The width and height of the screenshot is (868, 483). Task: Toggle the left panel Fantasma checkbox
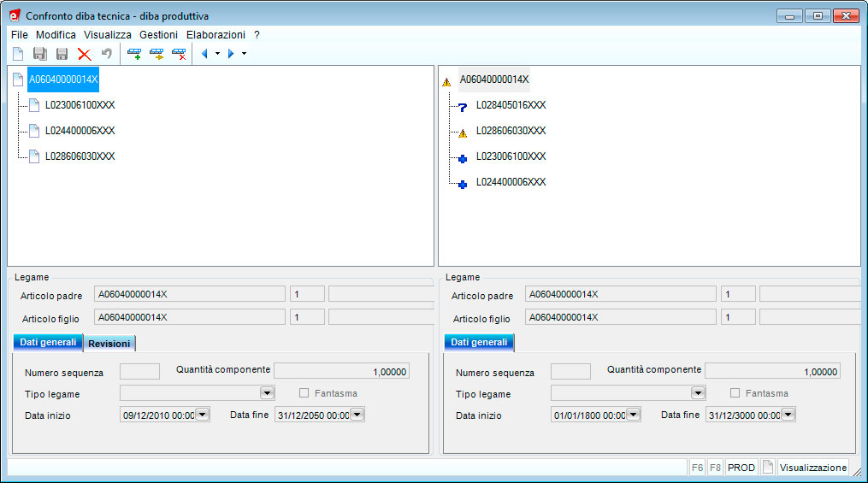pos(304,393)
